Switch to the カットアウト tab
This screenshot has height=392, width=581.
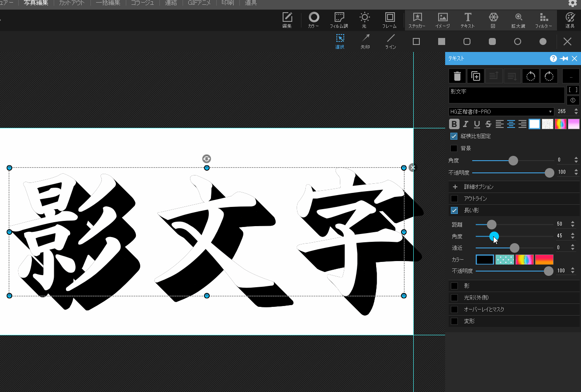72,3
